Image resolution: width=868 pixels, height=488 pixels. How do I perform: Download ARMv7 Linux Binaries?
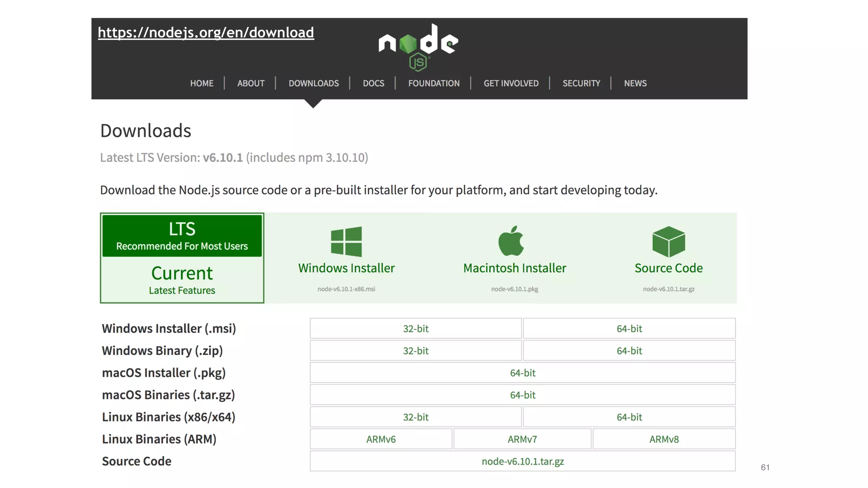522,439
